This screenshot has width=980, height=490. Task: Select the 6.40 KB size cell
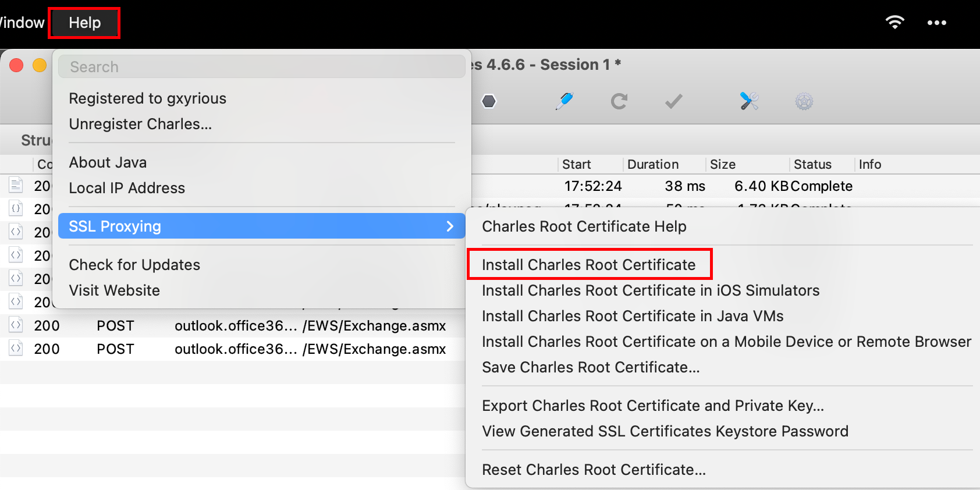[x=761, y=186]
